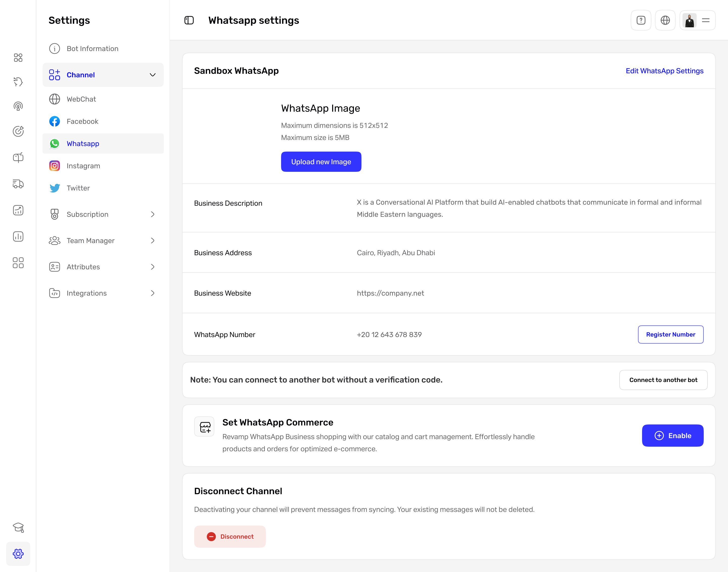Click Connect to another bot
The height and width of the screenshot is (572, 728).
pyautogui.click(x=663, y=380)
